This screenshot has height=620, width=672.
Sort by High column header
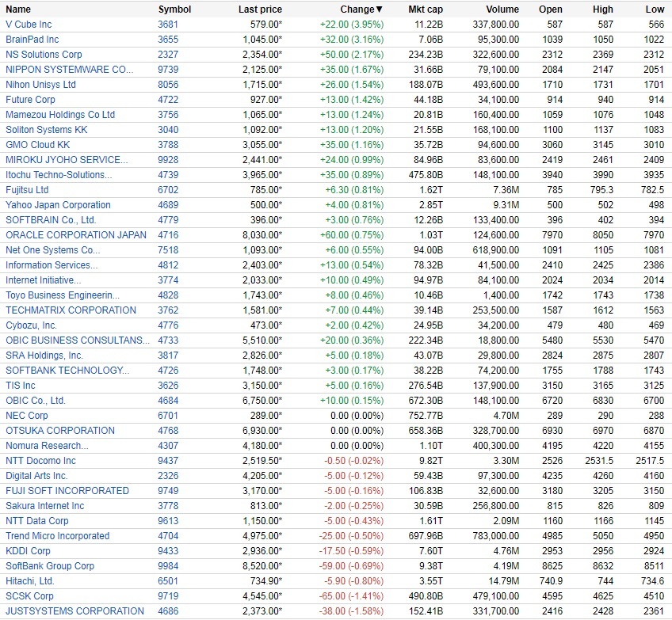tap(603, 10)
